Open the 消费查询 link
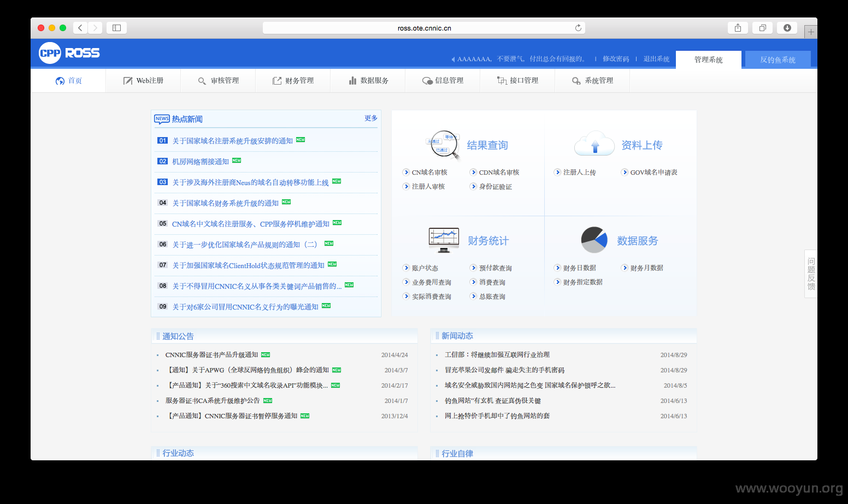The width and height of the screenshot is (848, 504). (x=492, y=282)
